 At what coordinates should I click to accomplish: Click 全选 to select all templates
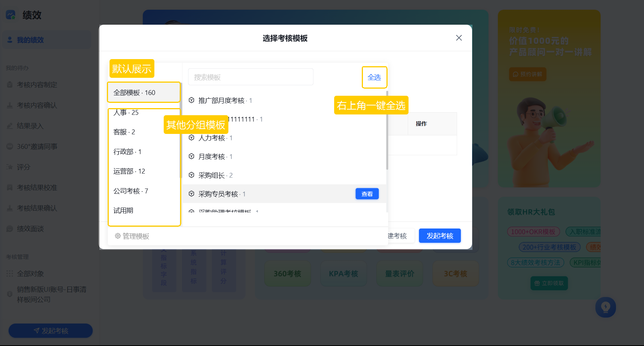coord(374,77)
